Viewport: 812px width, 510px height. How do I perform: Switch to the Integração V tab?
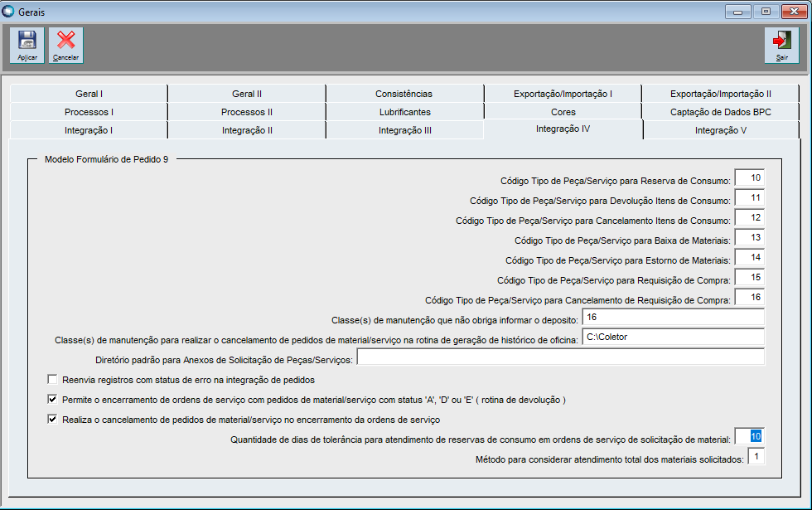pos(720,130)
